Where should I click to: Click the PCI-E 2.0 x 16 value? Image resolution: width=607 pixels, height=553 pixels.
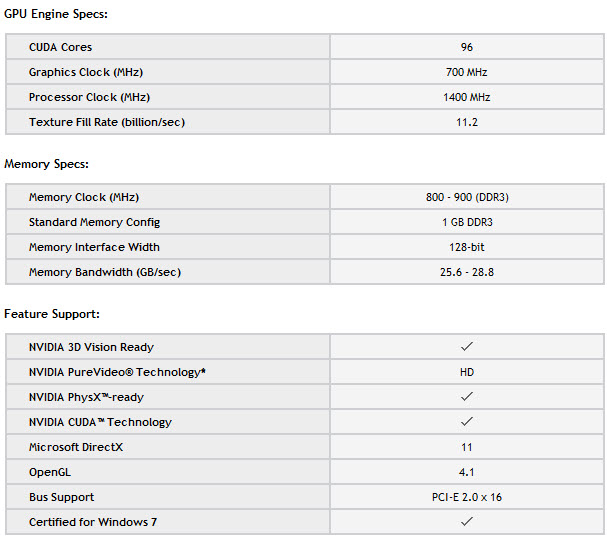pos(467,497)
